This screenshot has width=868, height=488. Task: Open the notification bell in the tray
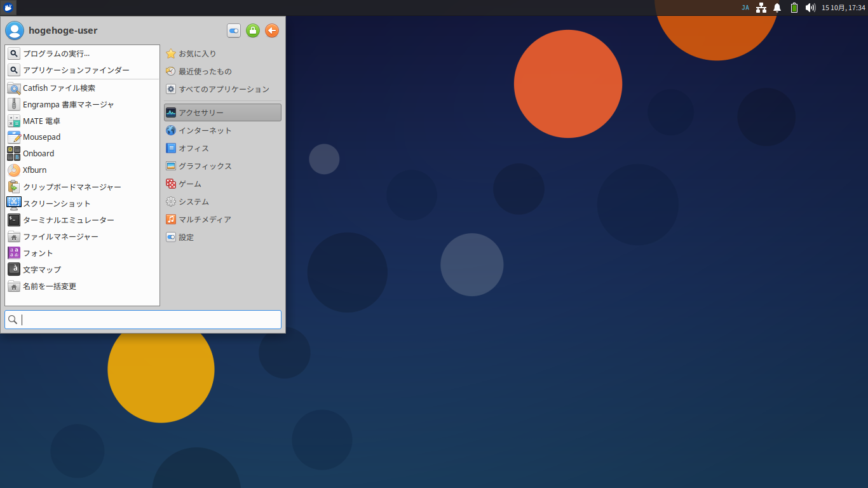pyautogui.click(x=776, y=8)
